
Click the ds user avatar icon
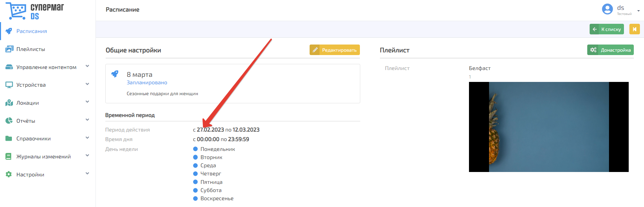click(x=607, y=9)
